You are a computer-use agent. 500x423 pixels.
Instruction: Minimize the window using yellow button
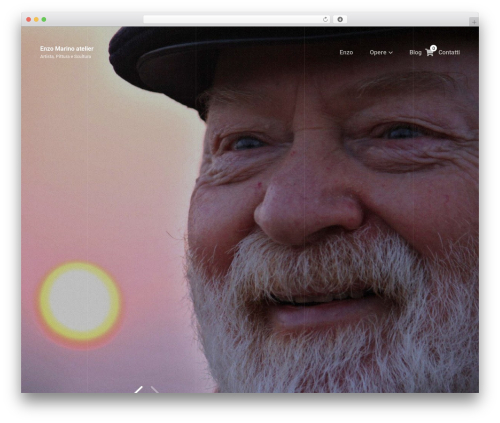[36, 20]
